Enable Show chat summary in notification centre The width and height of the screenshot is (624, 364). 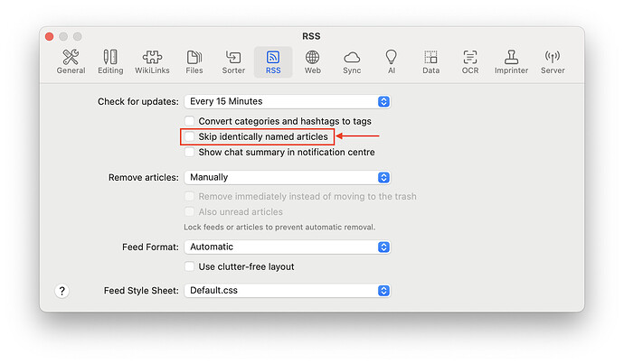tap(190, 153)
